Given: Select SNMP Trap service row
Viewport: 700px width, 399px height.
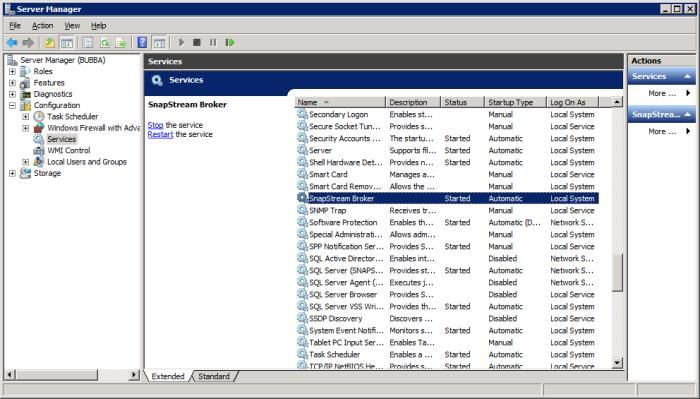Looking at the screenshot, I should coord(447,210).
